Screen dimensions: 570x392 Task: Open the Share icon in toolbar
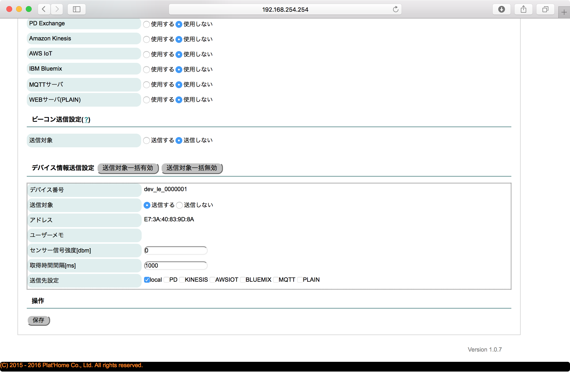(523, 9)
